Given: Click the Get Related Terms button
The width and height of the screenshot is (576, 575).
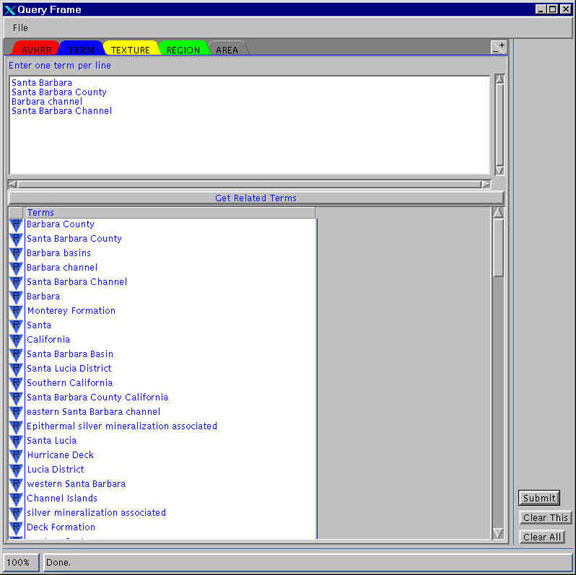Looking at the screenshot, I should coord(256,198).
